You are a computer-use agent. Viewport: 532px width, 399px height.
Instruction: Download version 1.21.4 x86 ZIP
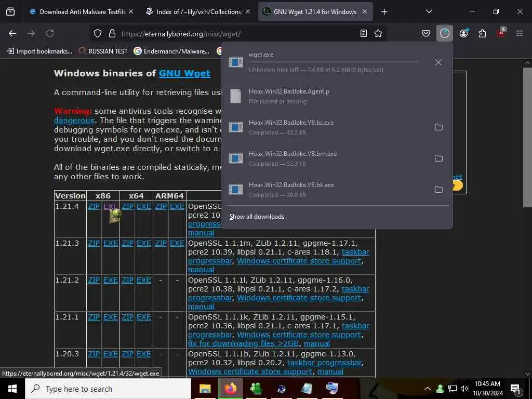94,206
